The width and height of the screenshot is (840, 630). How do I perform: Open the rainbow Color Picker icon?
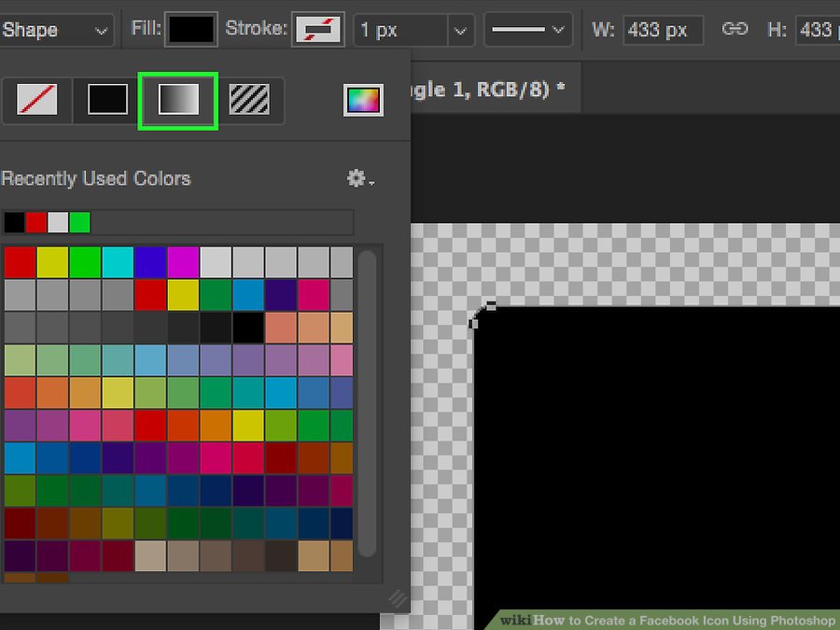[363, 100]
